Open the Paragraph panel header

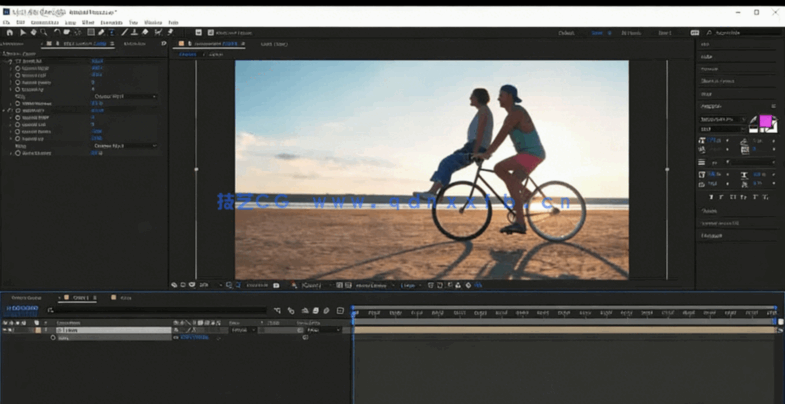click(712, 235)
